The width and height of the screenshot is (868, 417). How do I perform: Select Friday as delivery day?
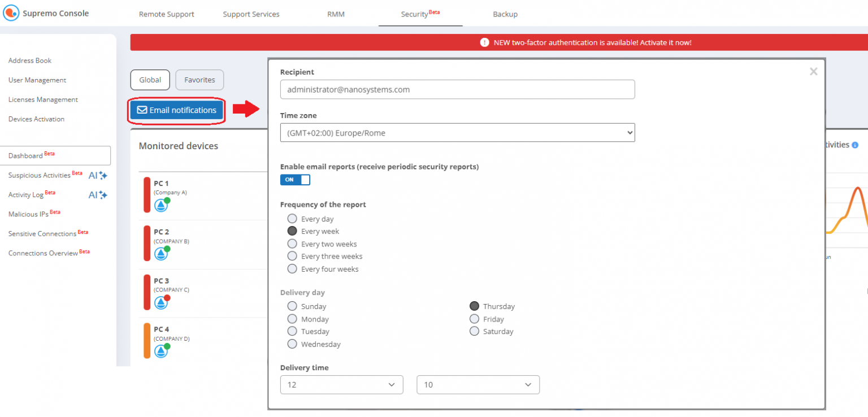(x=474, y=319)
